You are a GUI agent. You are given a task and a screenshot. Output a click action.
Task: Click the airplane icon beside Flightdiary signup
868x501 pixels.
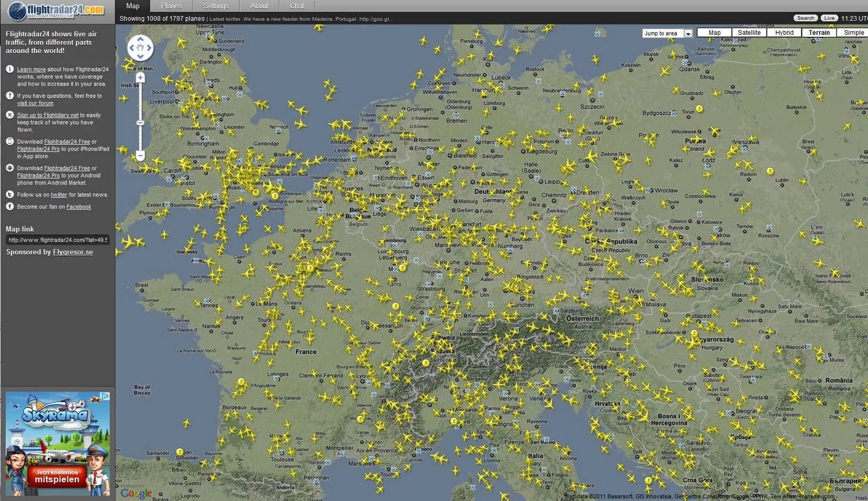point(10,115)
